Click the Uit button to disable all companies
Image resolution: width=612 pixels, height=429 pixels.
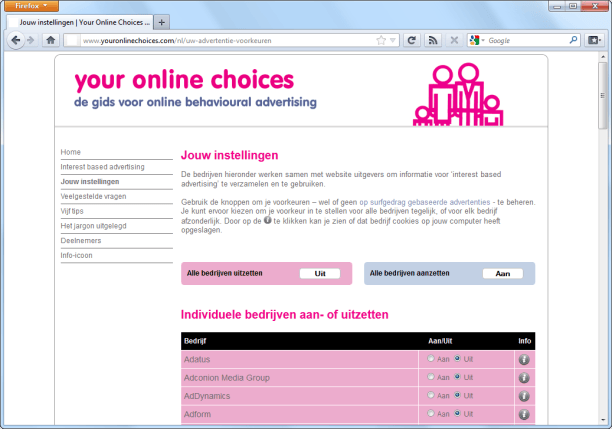[320, 274]
